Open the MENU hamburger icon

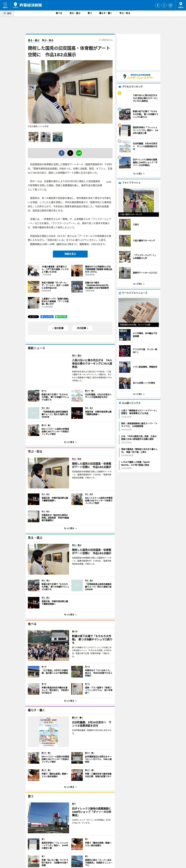pyautogui.click(x=5, y=5)
